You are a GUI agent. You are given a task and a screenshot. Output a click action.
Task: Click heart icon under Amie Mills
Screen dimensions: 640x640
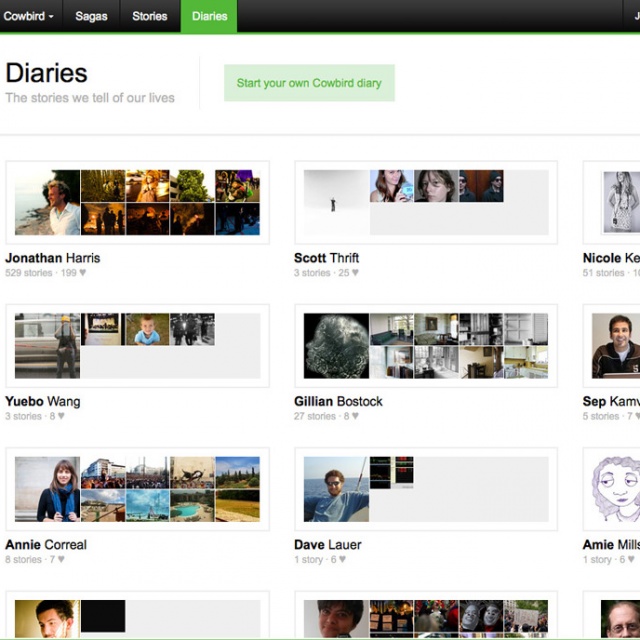[631, 559]
